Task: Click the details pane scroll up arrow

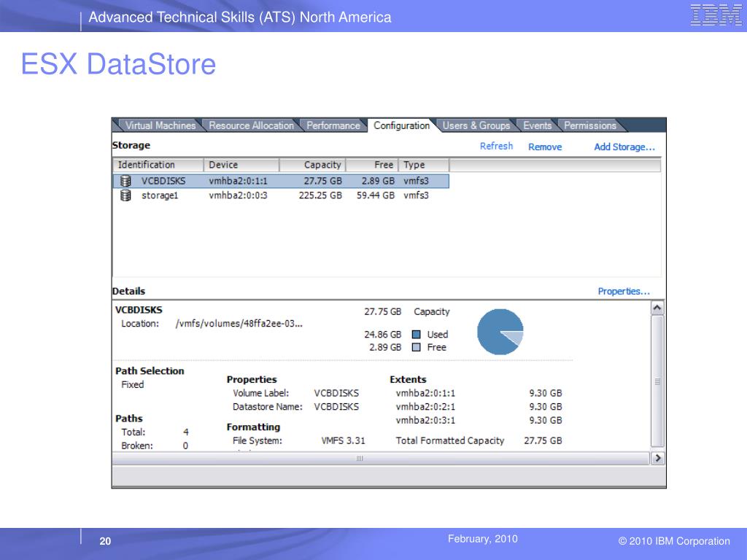Action: pyautogui.click(x=657, y=308)
